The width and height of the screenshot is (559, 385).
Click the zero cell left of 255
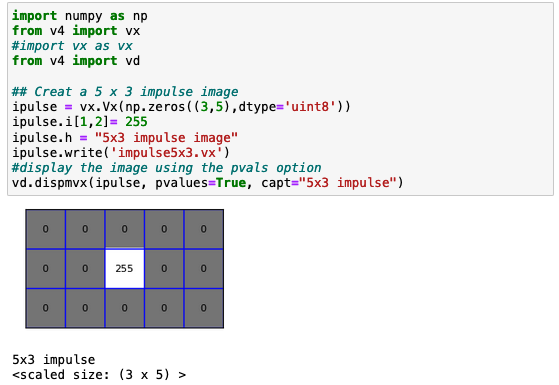pos(85,268)
